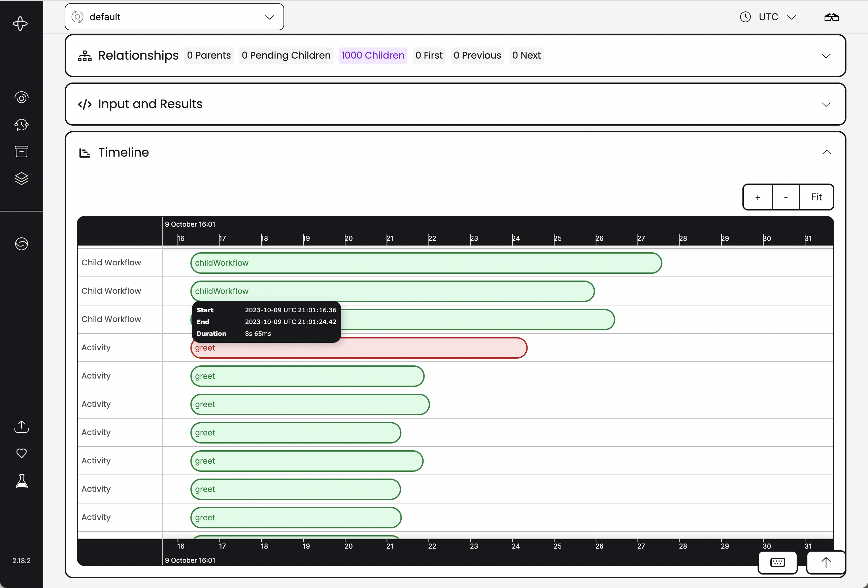Viewport: 868px width, 588px height.
Task: Click the history/replay icon in sidebar
Action: tap(22, 124)
